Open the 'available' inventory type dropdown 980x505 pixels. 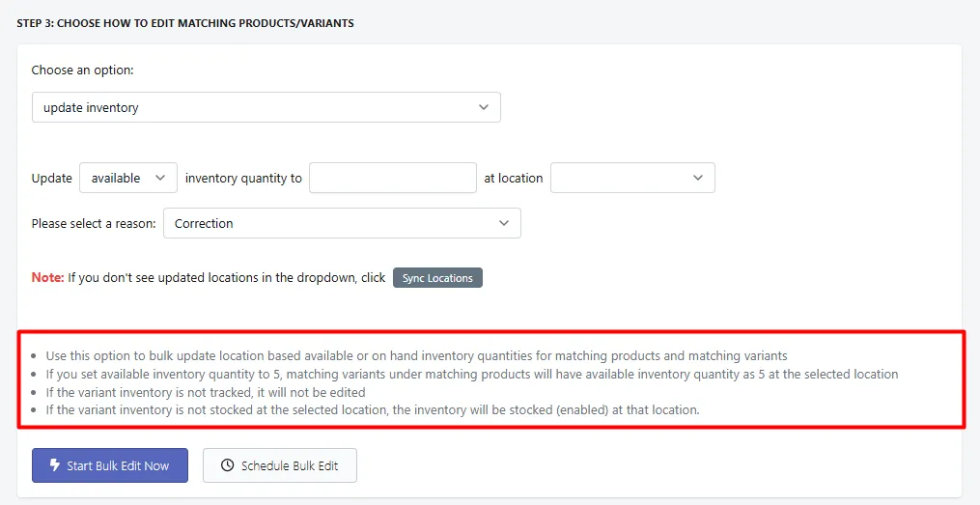[128, 178]
